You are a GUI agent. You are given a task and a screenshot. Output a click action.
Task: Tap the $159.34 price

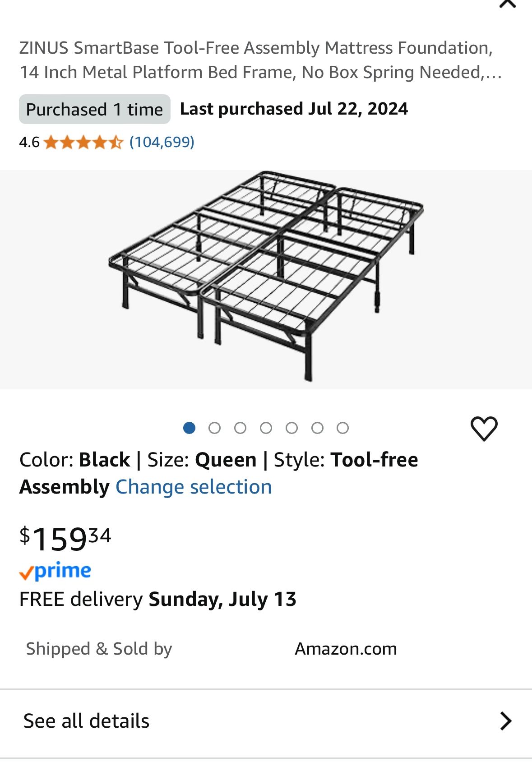[65, 538]
